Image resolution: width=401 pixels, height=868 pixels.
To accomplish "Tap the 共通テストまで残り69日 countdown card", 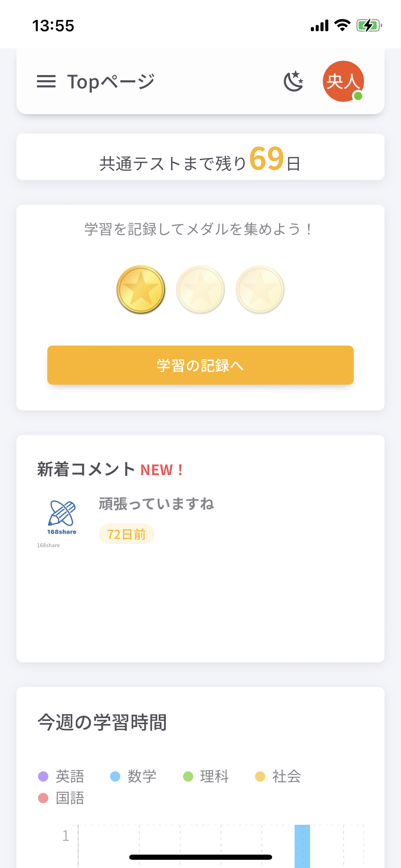I will pos(200,157).
